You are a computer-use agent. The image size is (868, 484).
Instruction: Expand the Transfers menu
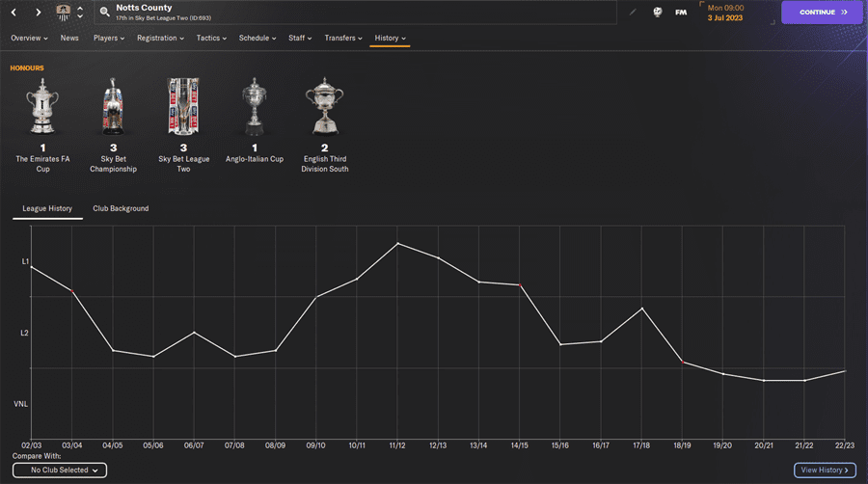[343, 39]
